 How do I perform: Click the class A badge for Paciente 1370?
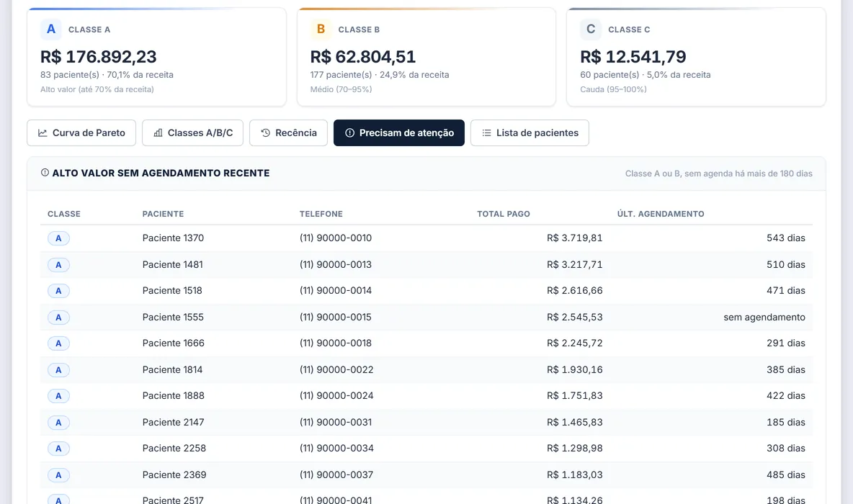(x=59, y=238)
